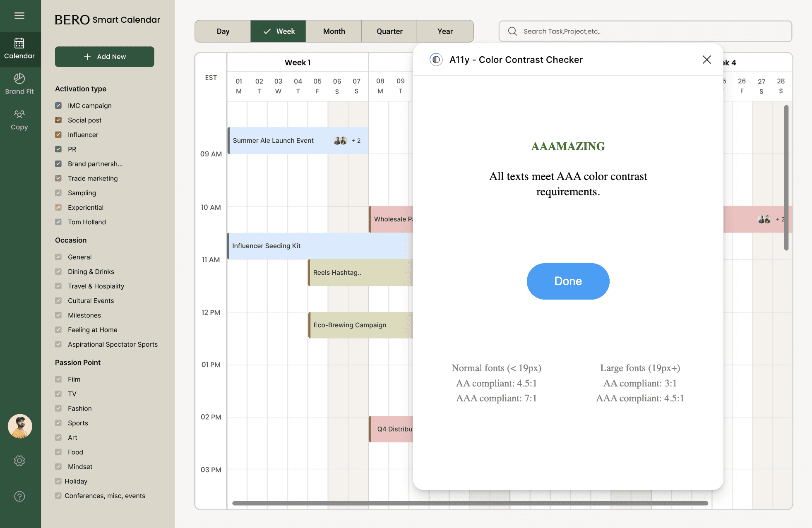Screen dimensions: 812x528
Task: Click the user profile avatar
Action: tap(20, 426)
